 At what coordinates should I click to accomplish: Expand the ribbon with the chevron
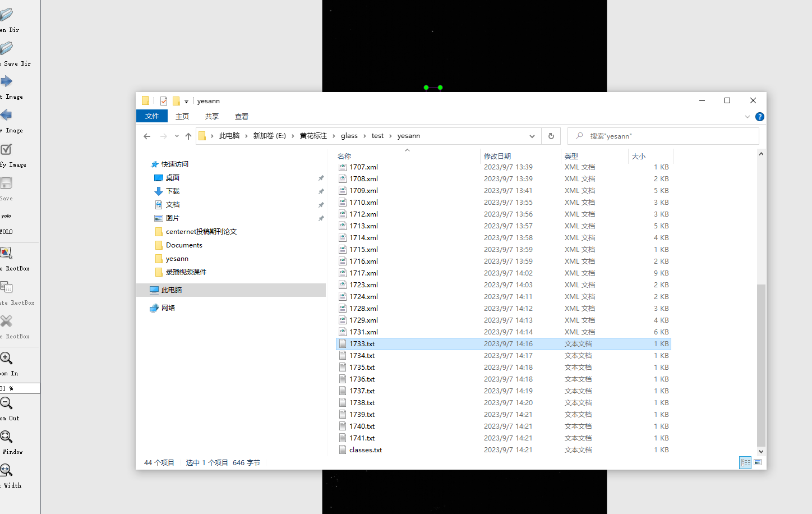[x=748, y=117]
